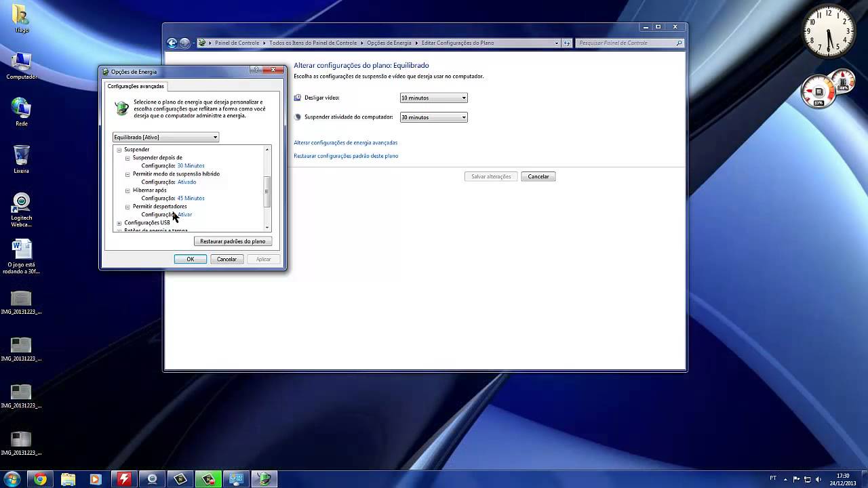Open the Computador desktop icon
Image resolution: width=868 pixels, height=488 pixels.
pyautogui.click(x=22, y=66)
